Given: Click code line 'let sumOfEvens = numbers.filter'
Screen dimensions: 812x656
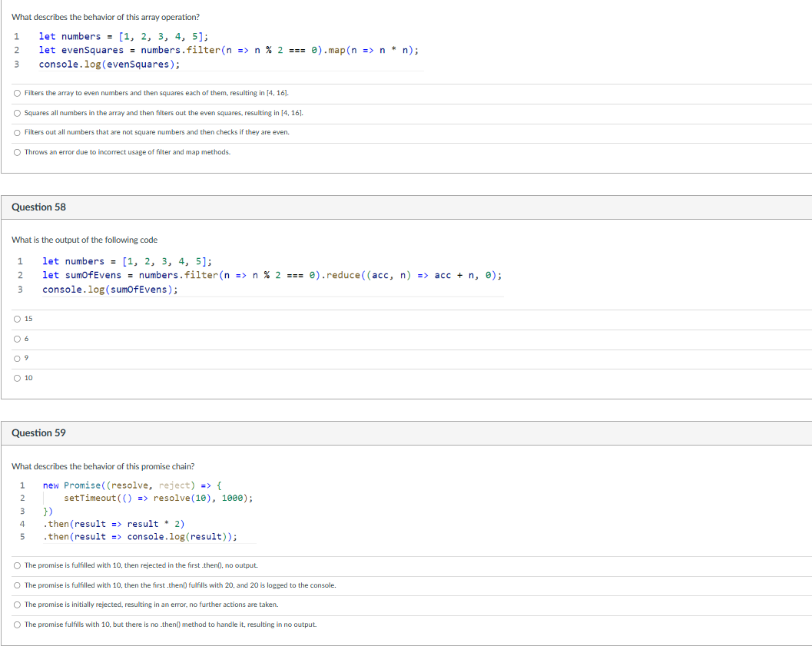Looking at the screenshot, I should coord(272,276).
